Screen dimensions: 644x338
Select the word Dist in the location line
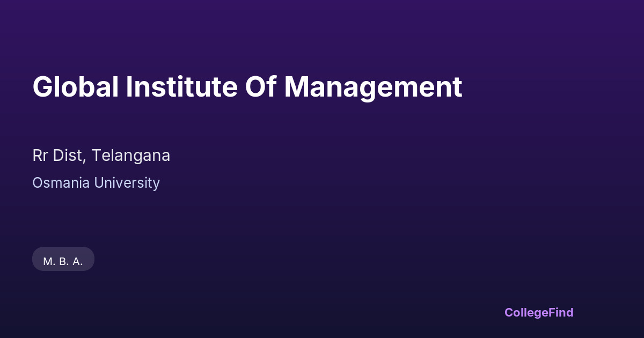(68, 156)
